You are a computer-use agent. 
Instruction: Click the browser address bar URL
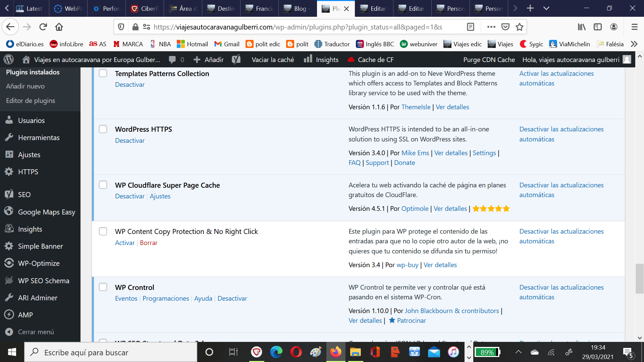(x=298, y=27)
